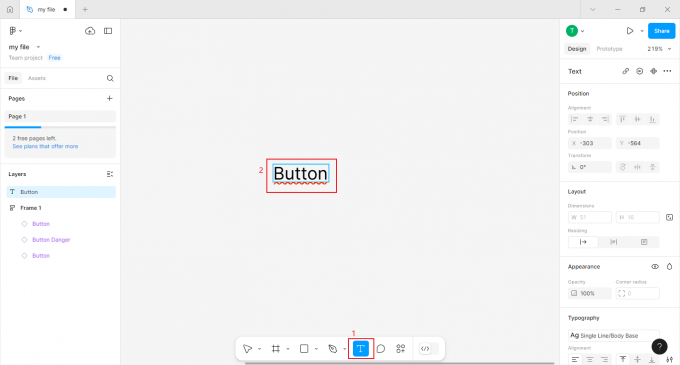Click align left icon in Position
Image resolution: width=680 pixels, height=365 pixels.
point(575,119)
